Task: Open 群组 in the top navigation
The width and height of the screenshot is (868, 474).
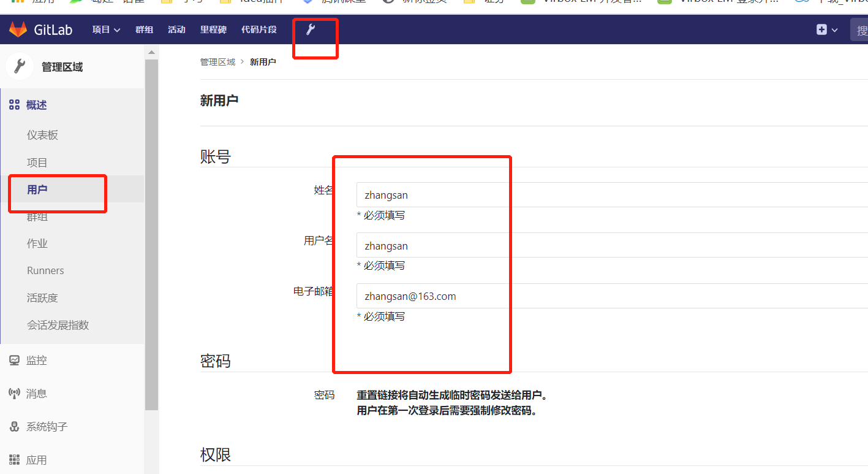Action: (144, 29)
